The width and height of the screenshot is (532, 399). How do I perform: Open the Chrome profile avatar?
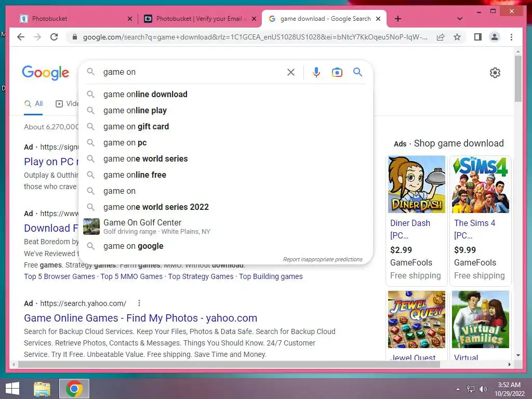495,37
